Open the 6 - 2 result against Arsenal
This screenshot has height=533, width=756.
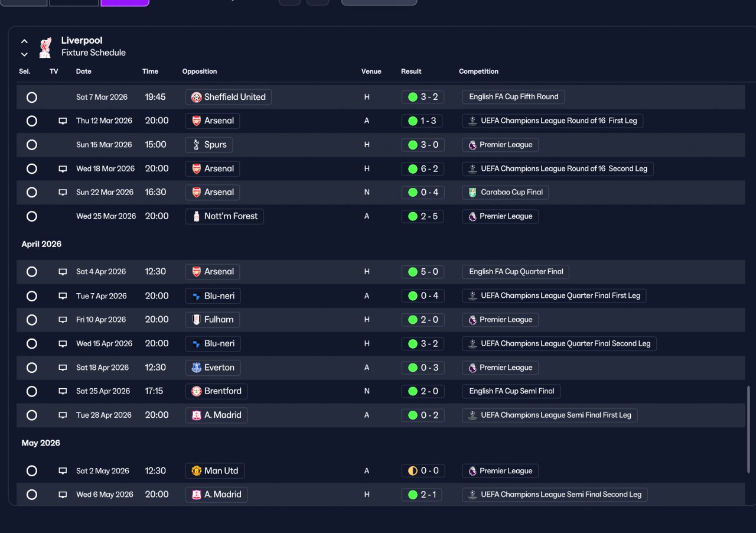(x=422, y=168)
